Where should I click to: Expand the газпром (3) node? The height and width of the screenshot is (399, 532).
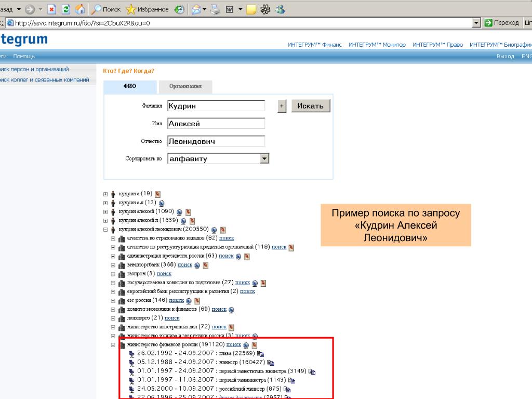[113, 274]
